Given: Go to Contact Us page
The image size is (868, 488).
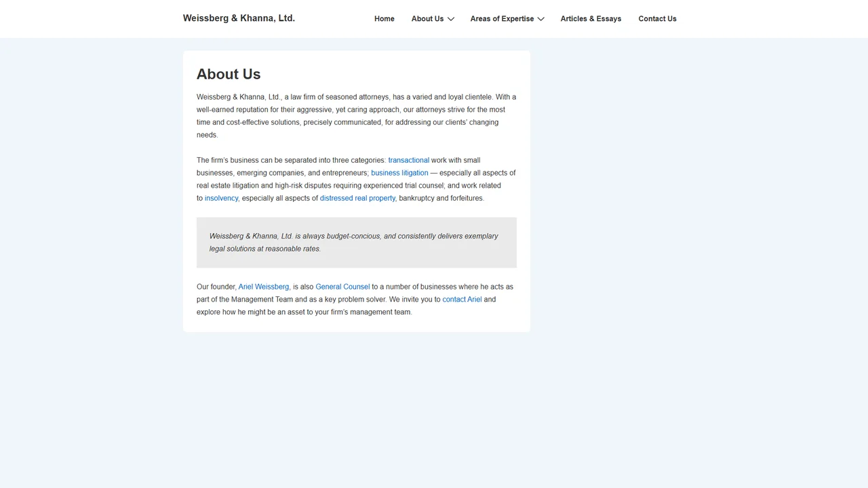Looking at the screenshot, I should pyautogui.click(x=657, y=19).
